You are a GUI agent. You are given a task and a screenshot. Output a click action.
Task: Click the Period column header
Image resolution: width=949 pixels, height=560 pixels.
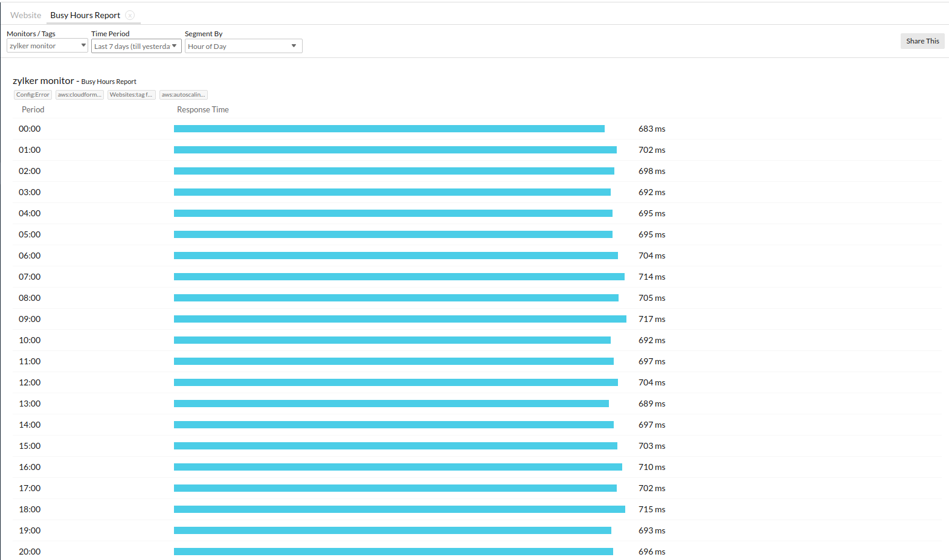coord(33,109)
